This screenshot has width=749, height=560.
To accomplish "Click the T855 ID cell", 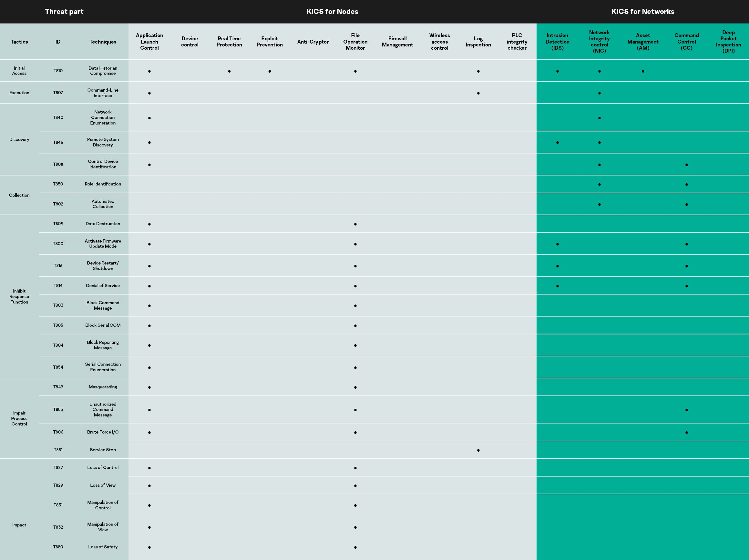I will pos(58,409).
